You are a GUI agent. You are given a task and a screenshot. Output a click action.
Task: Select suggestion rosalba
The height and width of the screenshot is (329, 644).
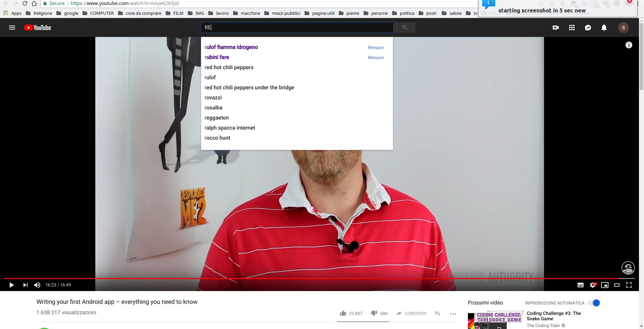click(213, 108)
